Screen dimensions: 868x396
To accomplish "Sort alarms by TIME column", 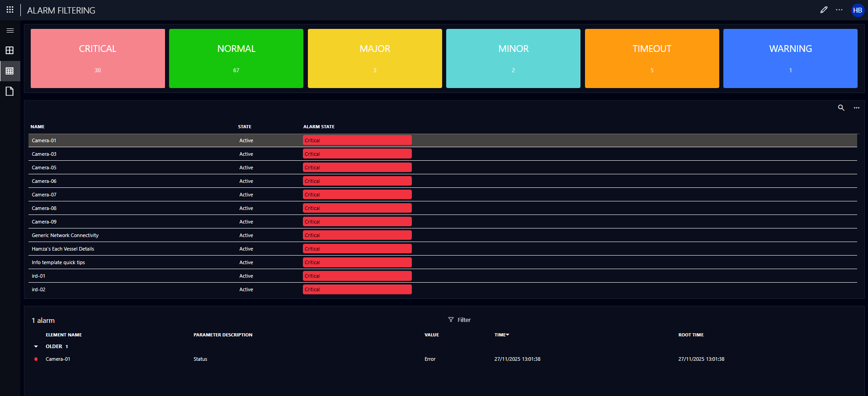I will point(501,335).
